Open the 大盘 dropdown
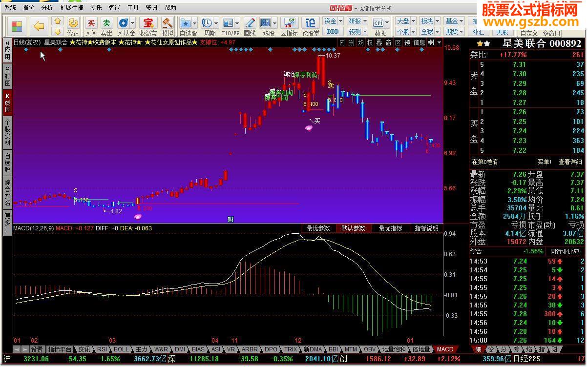Viewport: 588px width, 367px height. 405,21
